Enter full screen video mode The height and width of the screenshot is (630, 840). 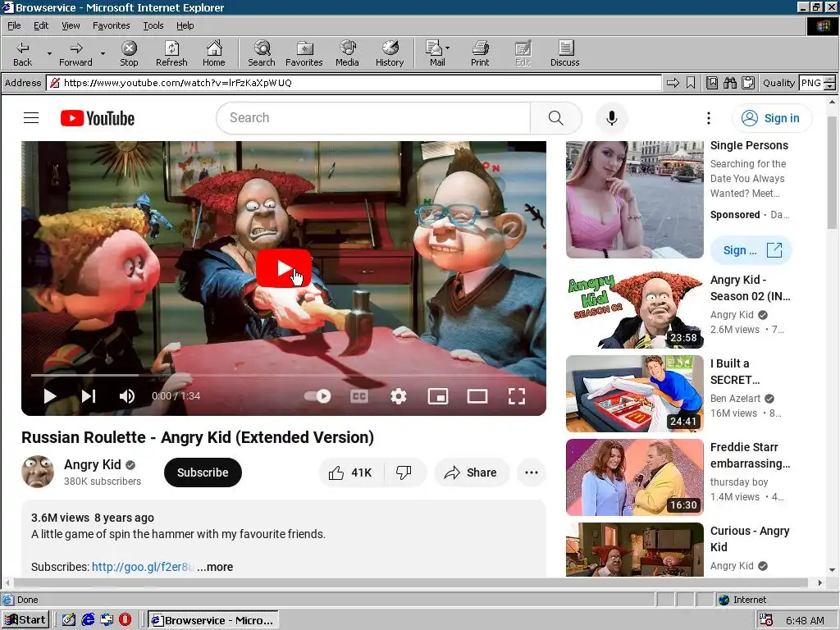point(517,396)
